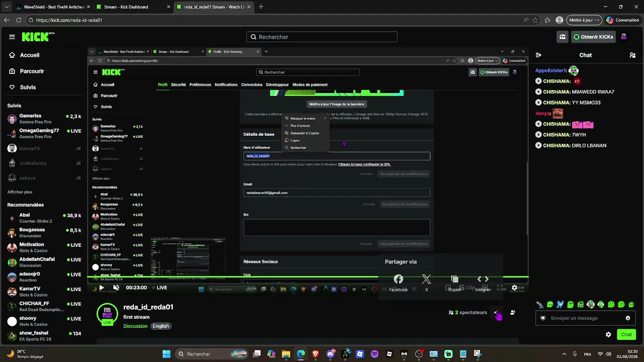
Task: Open Brave browser from the taskbar
Action: [x=315, y=354]
